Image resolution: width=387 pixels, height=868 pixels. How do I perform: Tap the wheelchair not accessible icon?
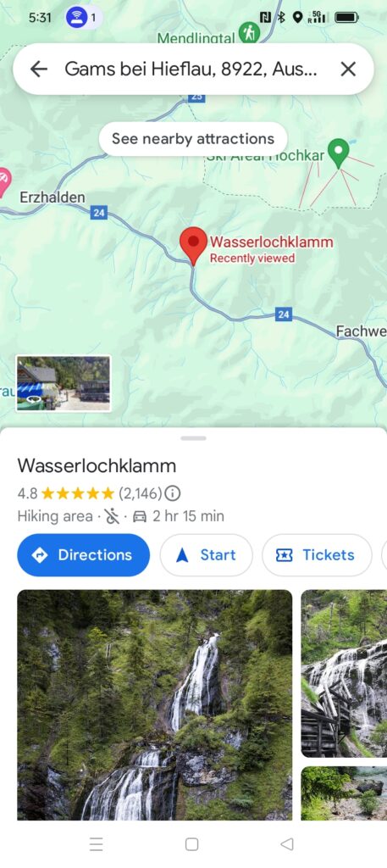112,516
